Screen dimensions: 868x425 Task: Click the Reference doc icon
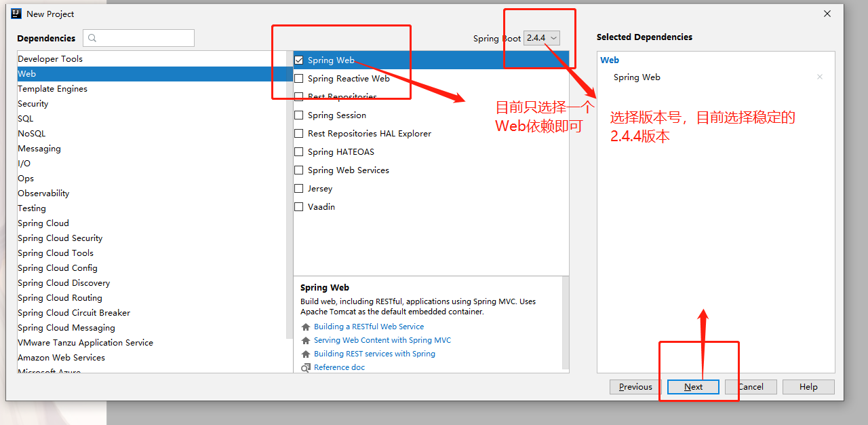click(x=306, y=367)
